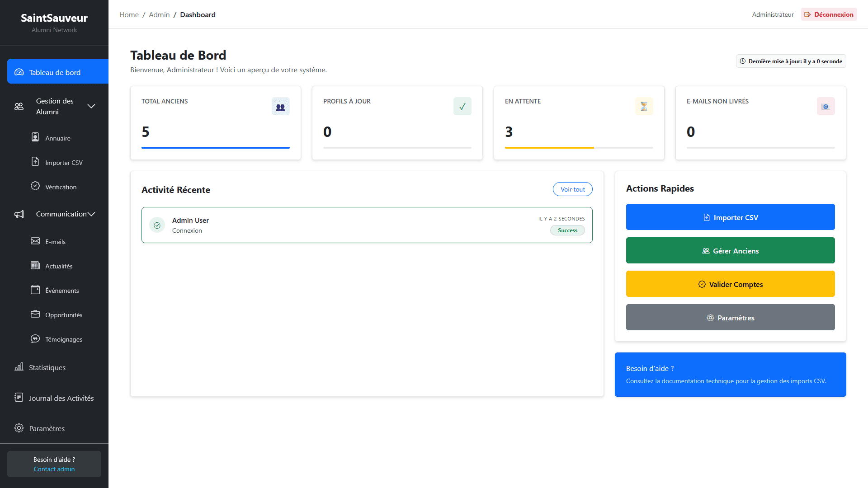This screenshot has height=488, width=868.
Task: Click the Voir tout button
Action: click(572, 189)
